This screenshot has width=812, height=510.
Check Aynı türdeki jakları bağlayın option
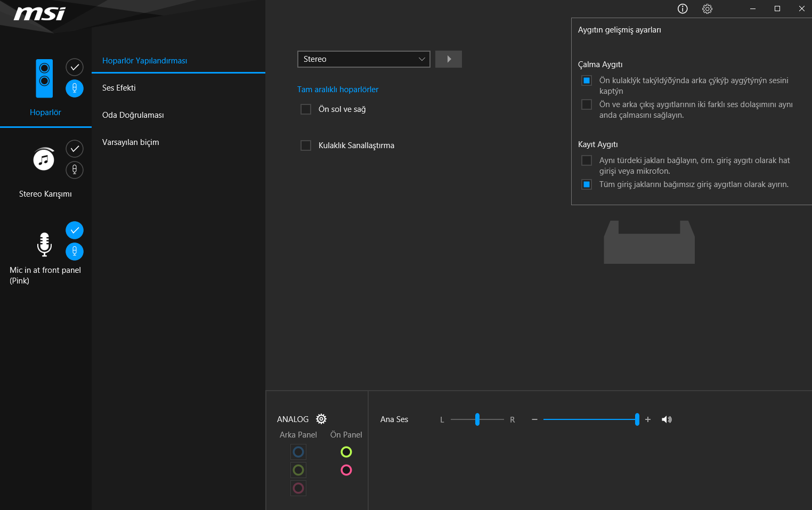pyautogui.click(x=587, y=160)
